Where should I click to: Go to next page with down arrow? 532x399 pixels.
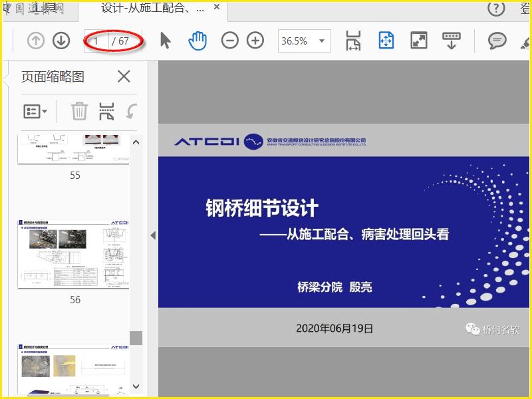point(61,41)
